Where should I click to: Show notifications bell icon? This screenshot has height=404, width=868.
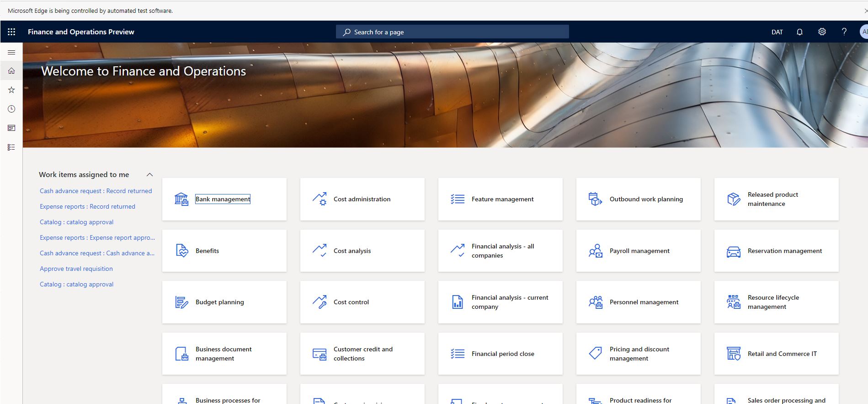[x=799, y=32]
